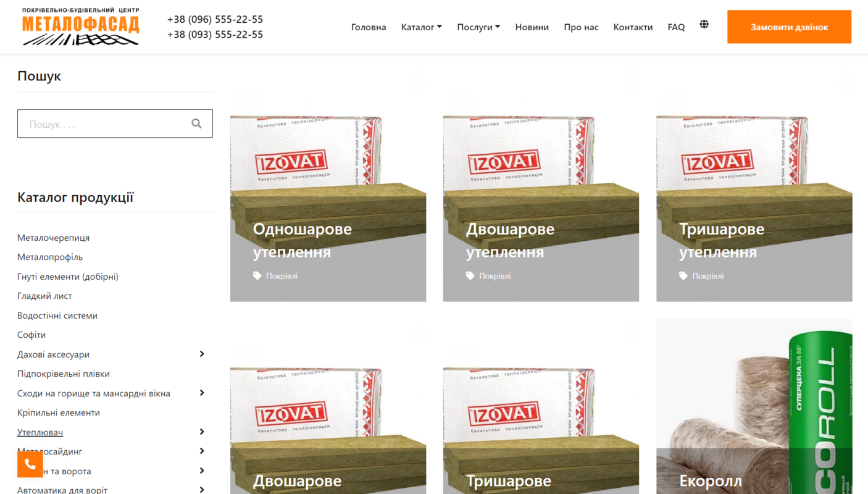This screenshot has height=494, width=868.
Task: Open Водостічні системи category
Action: pyautogui.click(x=57, y=316)
